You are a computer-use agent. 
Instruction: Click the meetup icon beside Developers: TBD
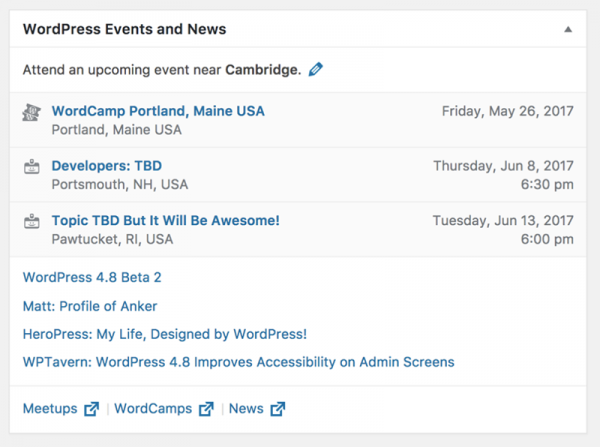(x=32, y=167)
